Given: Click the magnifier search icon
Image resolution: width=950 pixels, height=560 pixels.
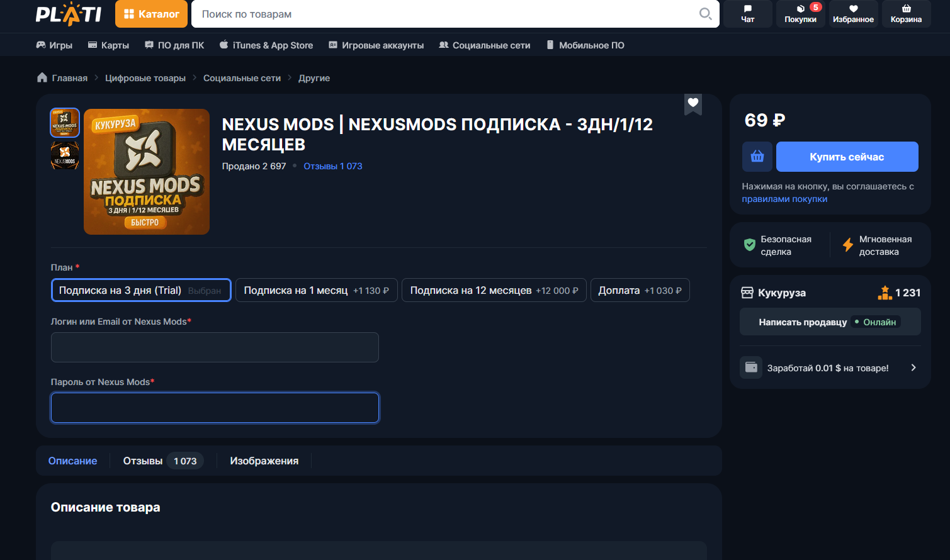Looking at the screenshot, I should click(706, 14).
